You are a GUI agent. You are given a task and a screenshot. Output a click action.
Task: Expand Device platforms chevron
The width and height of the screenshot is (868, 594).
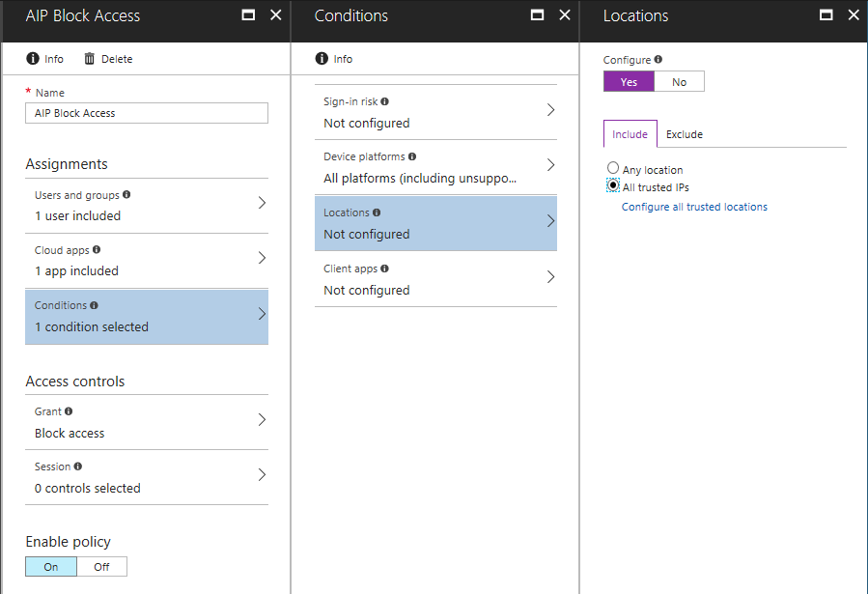[x=550, y=165]
